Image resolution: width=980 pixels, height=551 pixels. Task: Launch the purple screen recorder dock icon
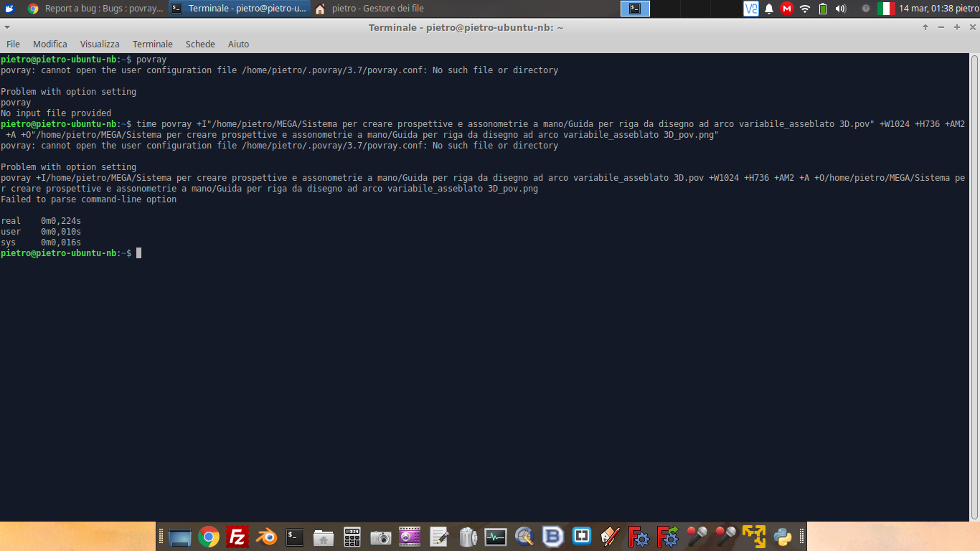point(410,537)
